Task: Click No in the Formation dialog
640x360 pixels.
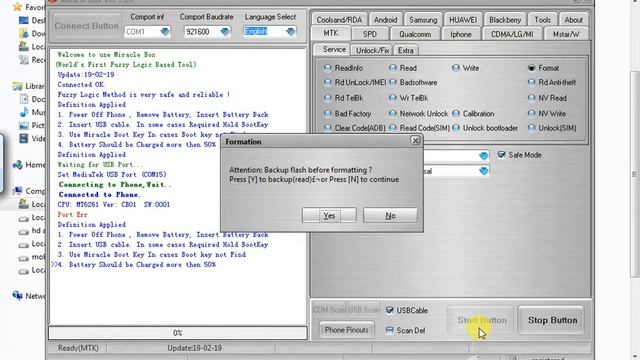Action: 390,215
